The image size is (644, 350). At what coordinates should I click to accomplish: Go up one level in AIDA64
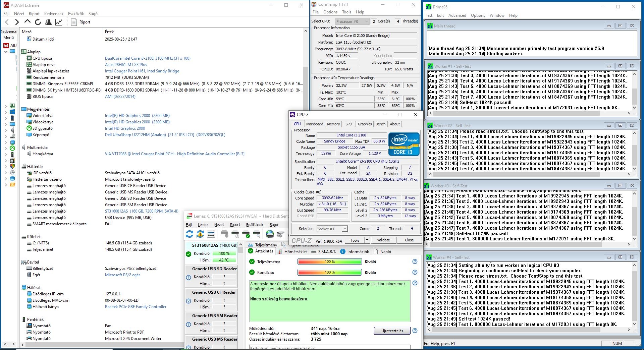point(28,22)
